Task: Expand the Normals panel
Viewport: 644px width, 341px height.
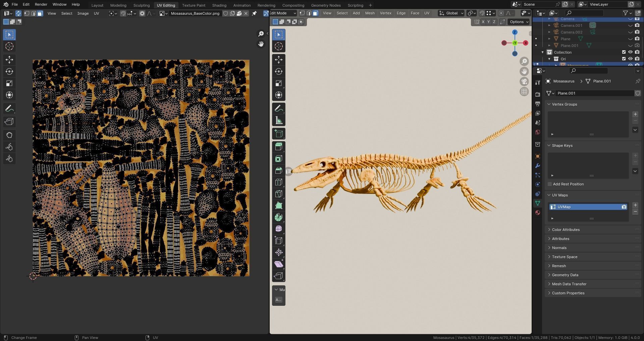Action: click(559, 248)
